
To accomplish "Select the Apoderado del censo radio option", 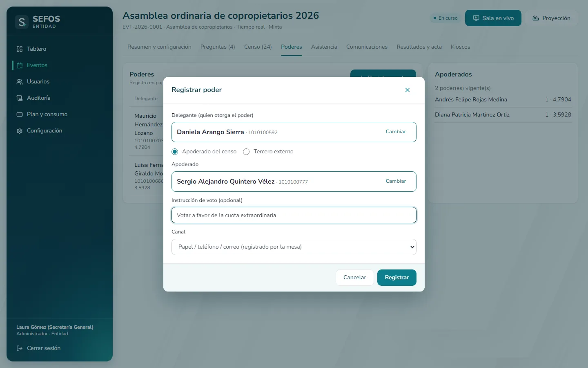I will point(175,152).
